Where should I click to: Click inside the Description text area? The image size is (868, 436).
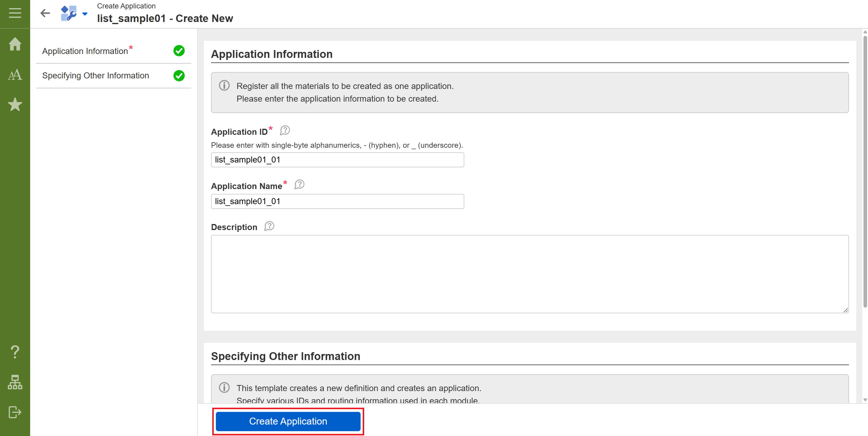529,273
